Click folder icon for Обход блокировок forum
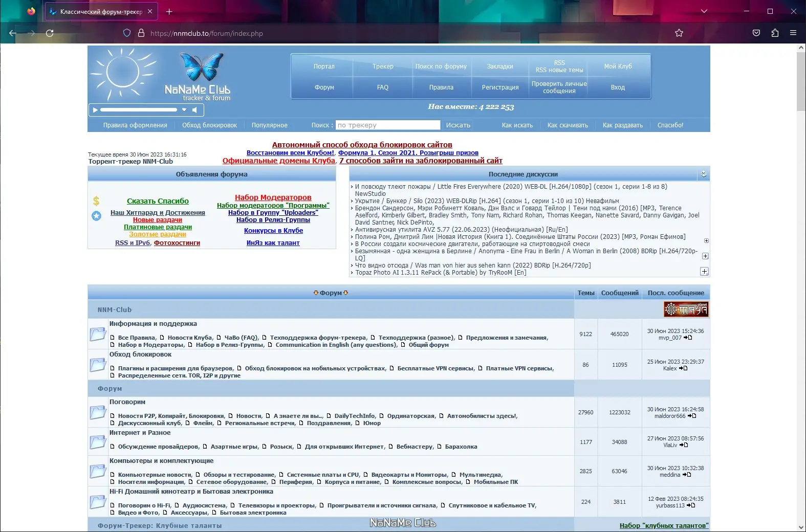 pyautogui.click(x=98, y=365)
